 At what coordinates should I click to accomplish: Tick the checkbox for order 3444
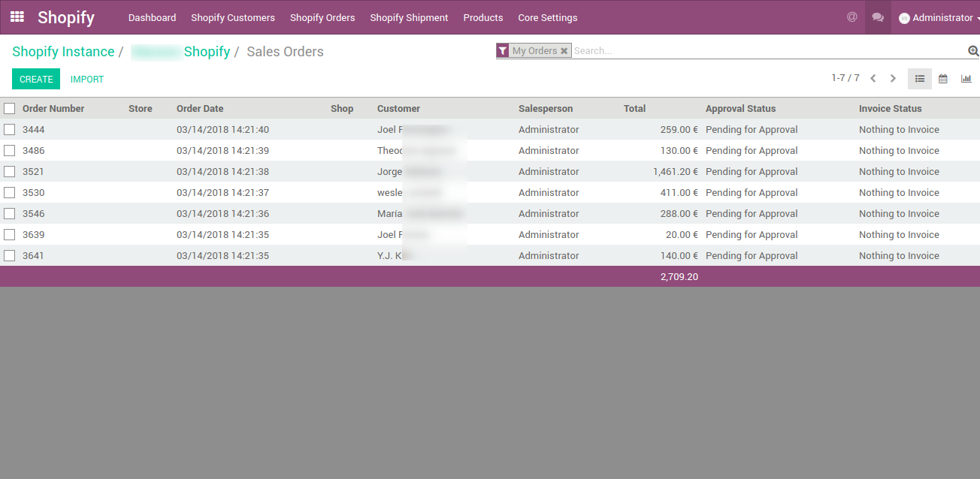9,130
